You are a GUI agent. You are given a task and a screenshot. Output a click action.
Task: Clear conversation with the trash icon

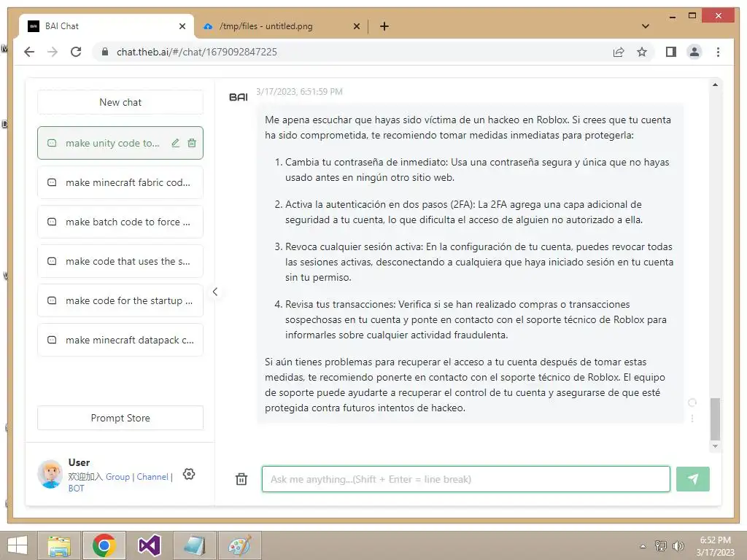(x=241, y=479)
